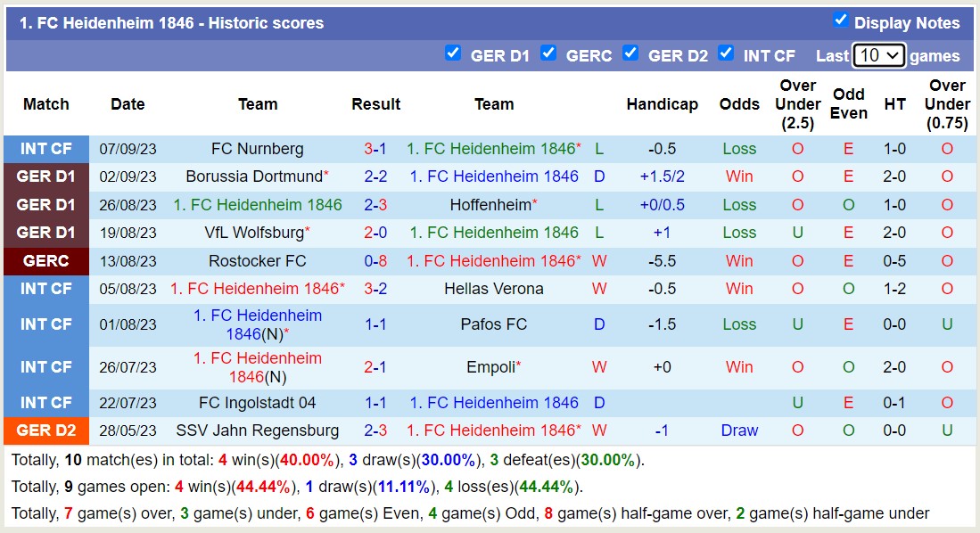Toggle the GER D2 checkbox off
The width and height of the screenshot is (980, 533).
click(x=631, y=53)
